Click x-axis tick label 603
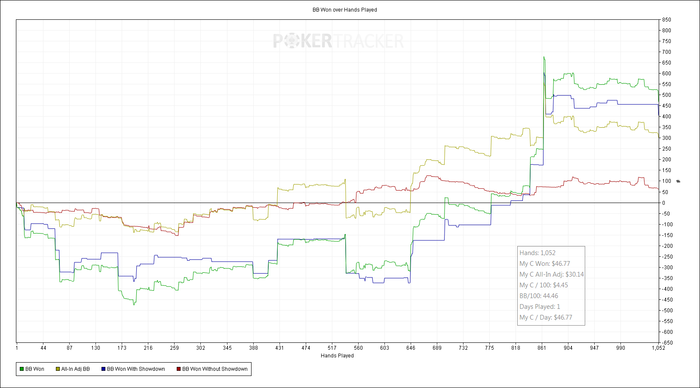Viewport: 700px width, 388px height. click(x=384, y=347)
